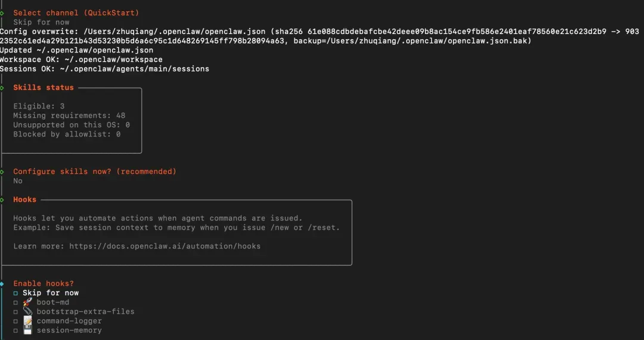Check the highlighted Skip for now checkbox
Screen dimensions: 644x340
point(16,293)
